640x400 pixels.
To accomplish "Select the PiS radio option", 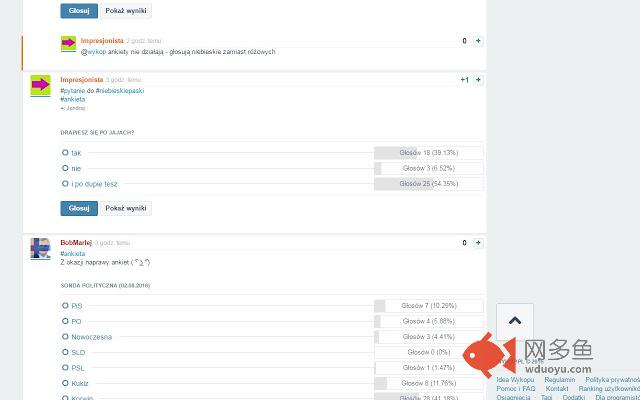I will 65,305.
